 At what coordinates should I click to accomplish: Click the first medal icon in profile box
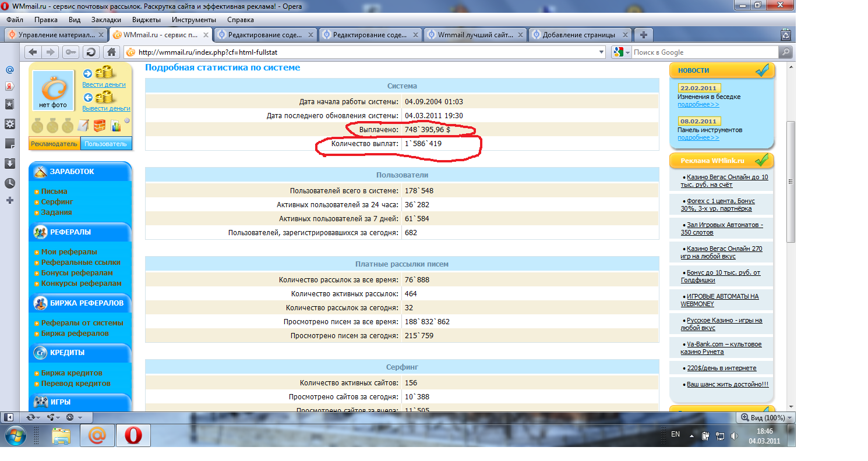coord(37,125)
